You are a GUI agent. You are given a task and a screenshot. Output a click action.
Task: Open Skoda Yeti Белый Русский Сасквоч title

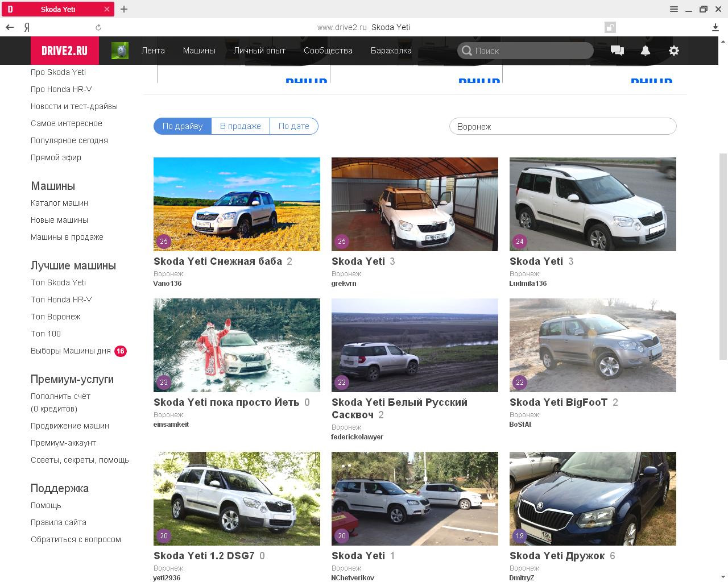click(399, 409)
